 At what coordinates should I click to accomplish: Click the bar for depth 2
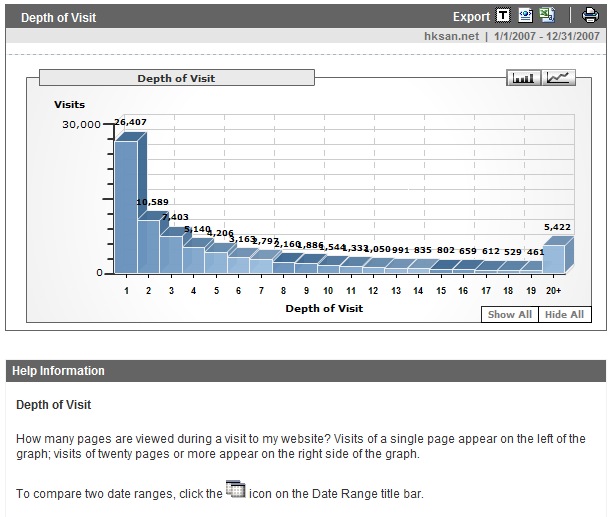pos(148,245)
